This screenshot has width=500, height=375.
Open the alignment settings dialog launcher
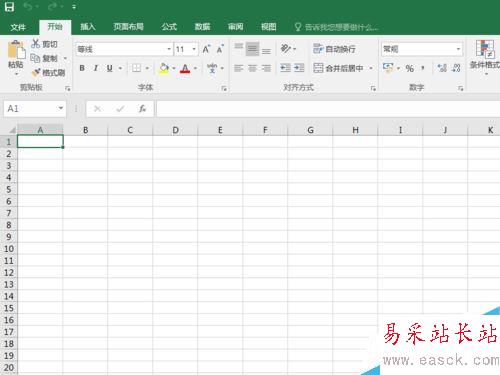click(373, 88)
